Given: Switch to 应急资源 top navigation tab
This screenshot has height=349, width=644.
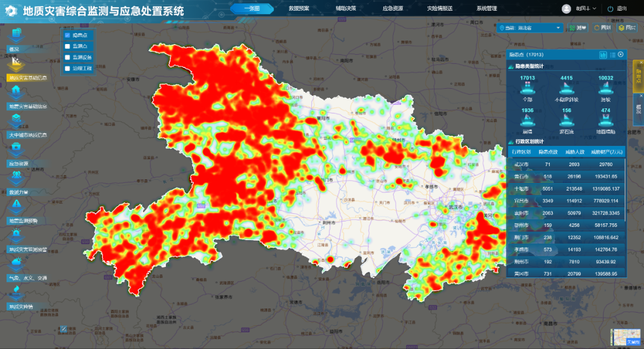Looking at the screenshot, I should (392, 8).
